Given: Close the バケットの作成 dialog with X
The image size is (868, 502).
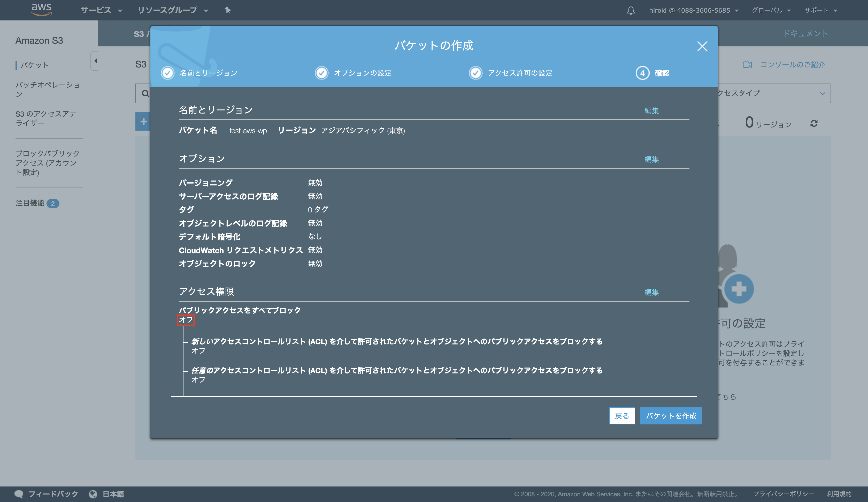Looking at the screenshot, I should point(702,46).
